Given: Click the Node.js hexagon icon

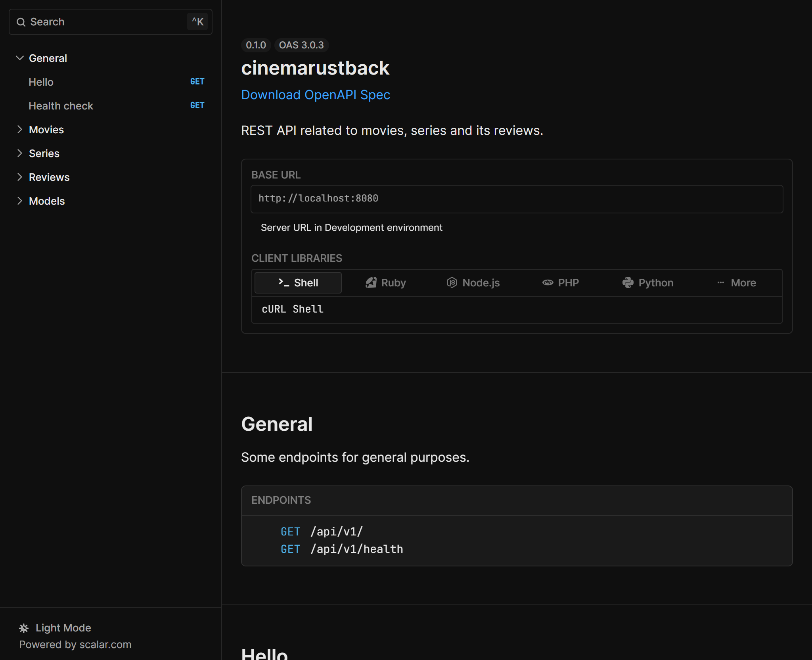Looking at the screenshot, I should tap(452, 282).
